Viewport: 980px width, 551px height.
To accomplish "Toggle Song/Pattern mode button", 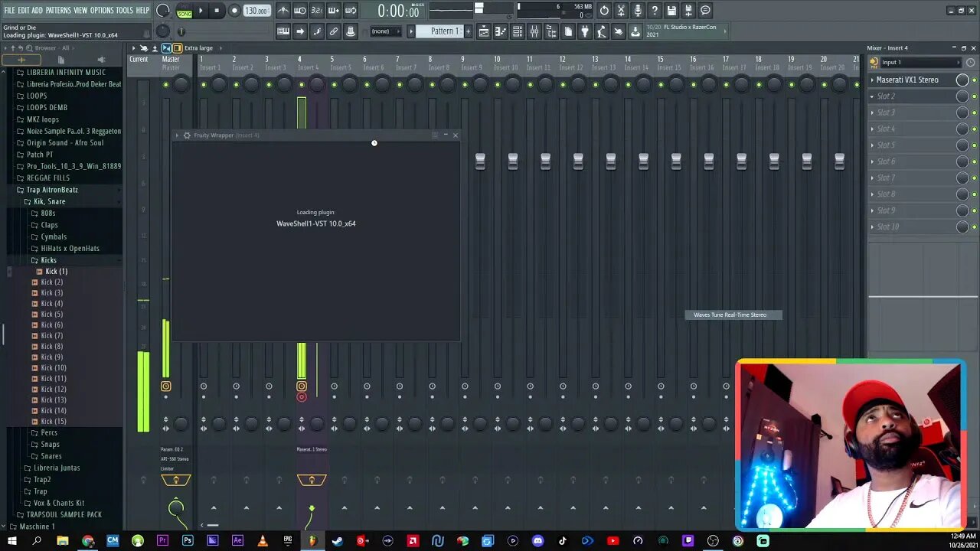I will 185,11.
